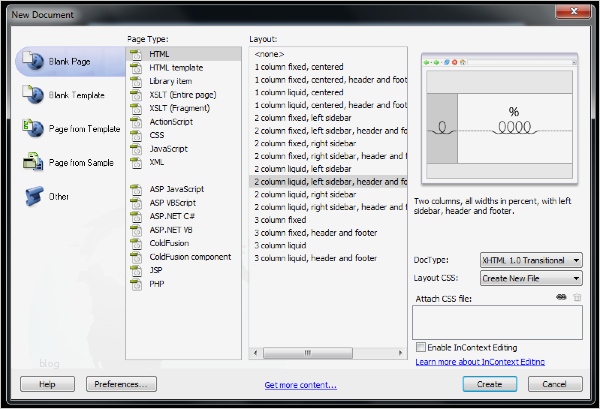Click the Create button
Screen dimensions: 600x409
click(490, 384)
